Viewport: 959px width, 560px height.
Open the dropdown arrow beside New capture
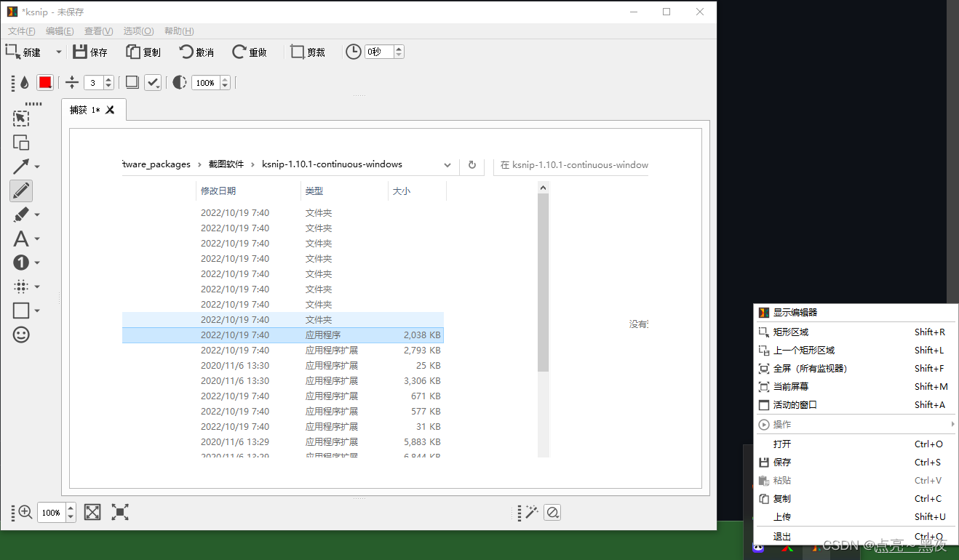click(59, 52)
